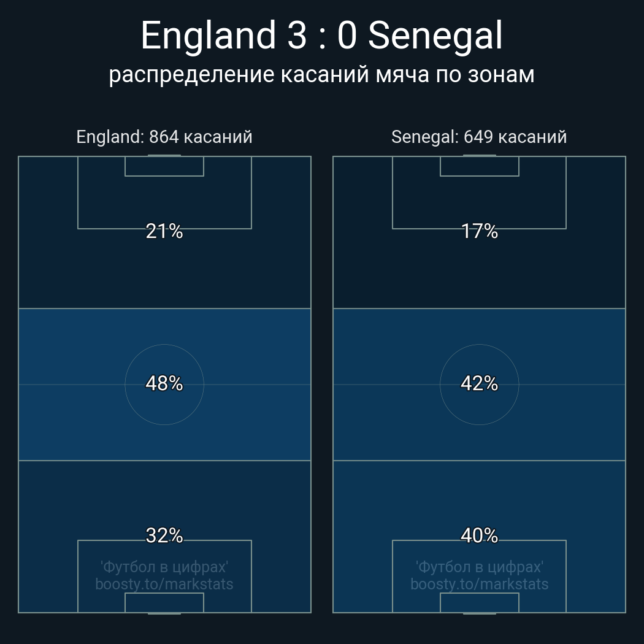Click England's 32% defensive third value
644x644 pixels.
click(x=164, y=535)
